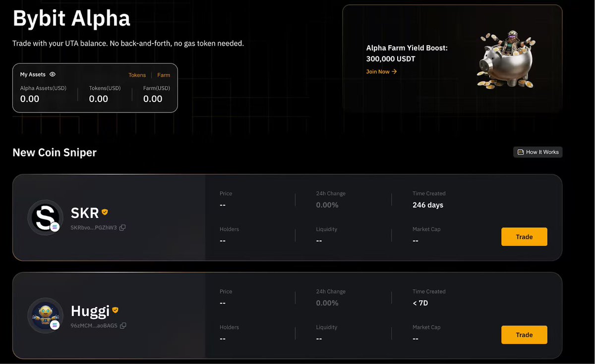Click the Huggi token name
Image resolution: width=595 pixels, height=364 pixels.
pyautogui.click(x=90, y=311)
